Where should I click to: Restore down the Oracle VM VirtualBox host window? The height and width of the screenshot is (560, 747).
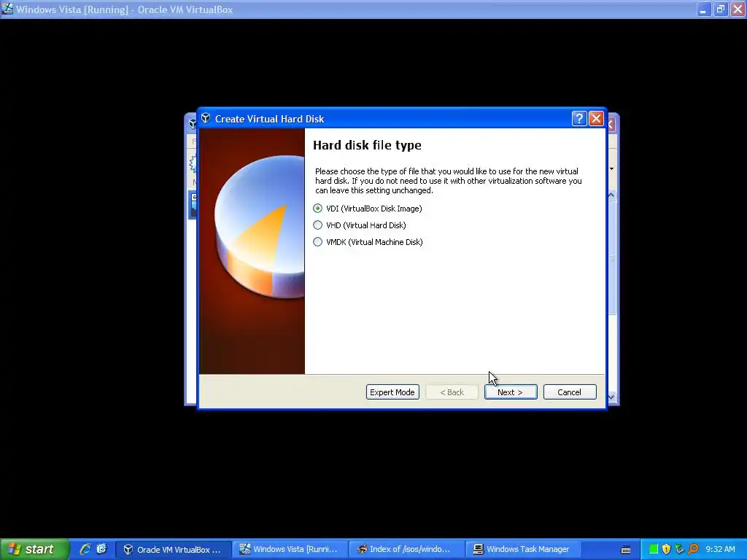720,9
